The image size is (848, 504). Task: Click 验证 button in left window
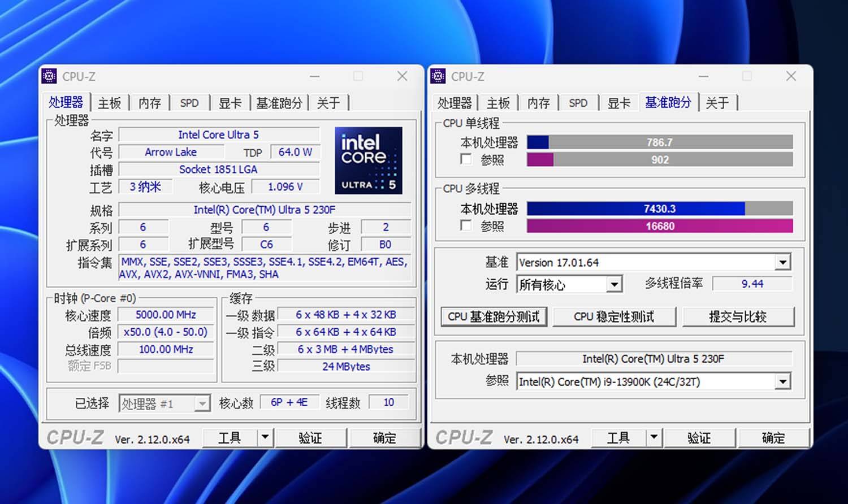point(310,437)
